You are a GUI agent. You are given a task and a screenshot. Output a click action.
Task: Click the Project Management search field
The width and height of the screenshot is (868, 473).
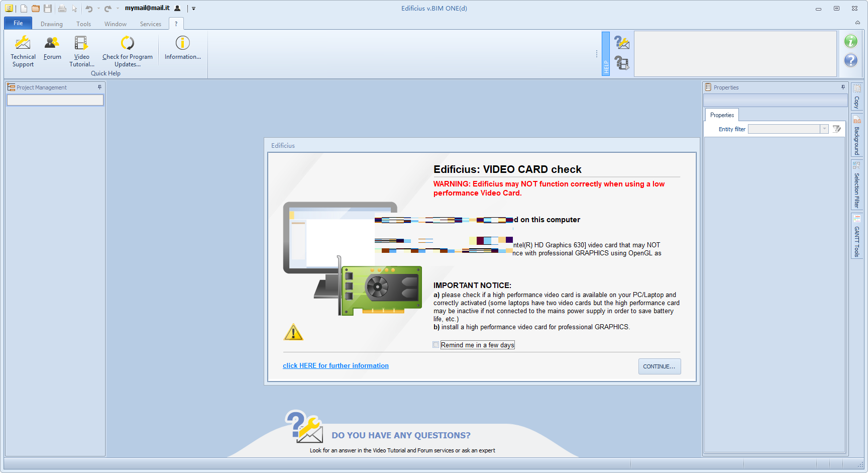pos(55,100)
